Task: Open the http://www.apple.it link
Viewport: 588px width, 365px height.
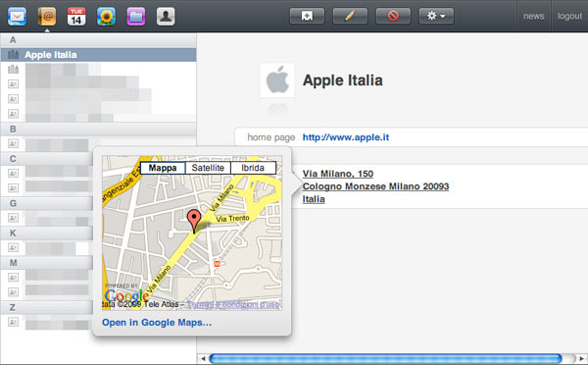Action: (x=345, y=137)
